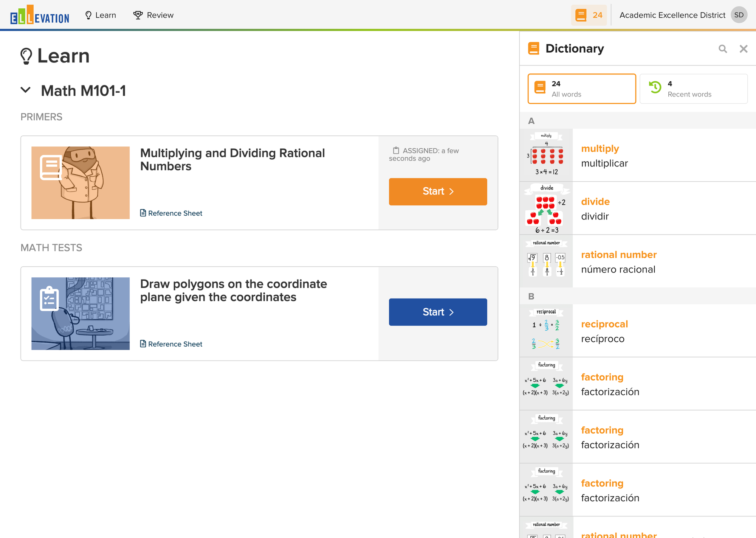
Task: Click the Academic Excellence District name
Action: pyautogui.click(x=672, y=15)
